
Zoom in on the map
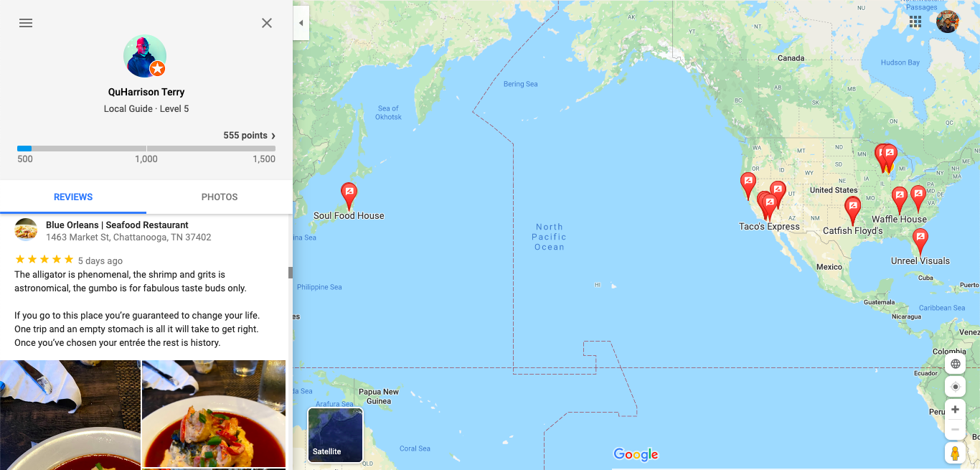[x=955, y=410]
